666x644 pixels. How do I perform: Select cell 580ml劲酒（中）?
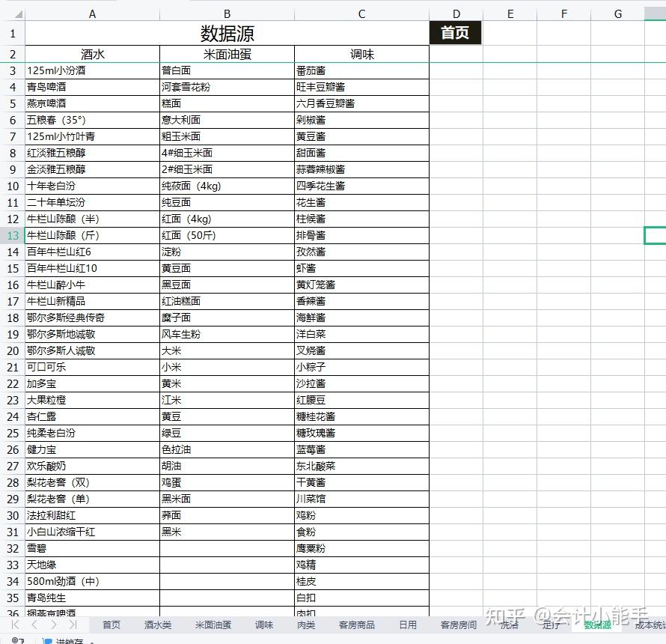click(92, 582)
